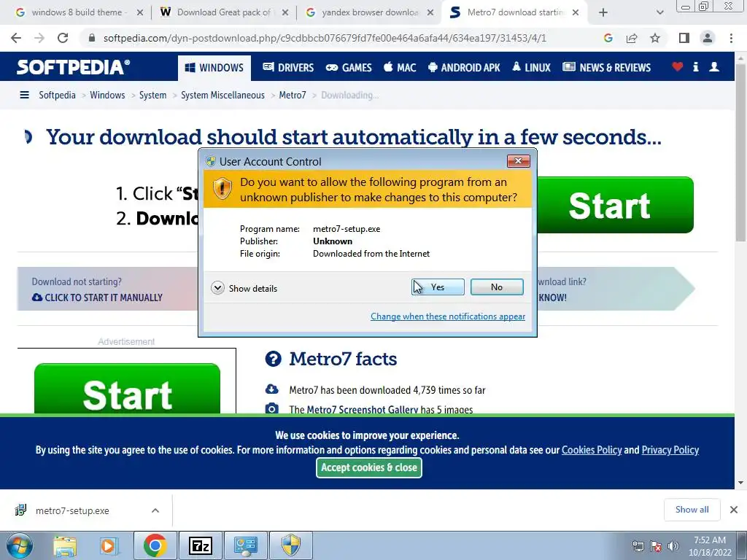Click 'System' breadcrumb link
Image resolution: width=747 pixels, height=560 pixels.
point(153,96)
